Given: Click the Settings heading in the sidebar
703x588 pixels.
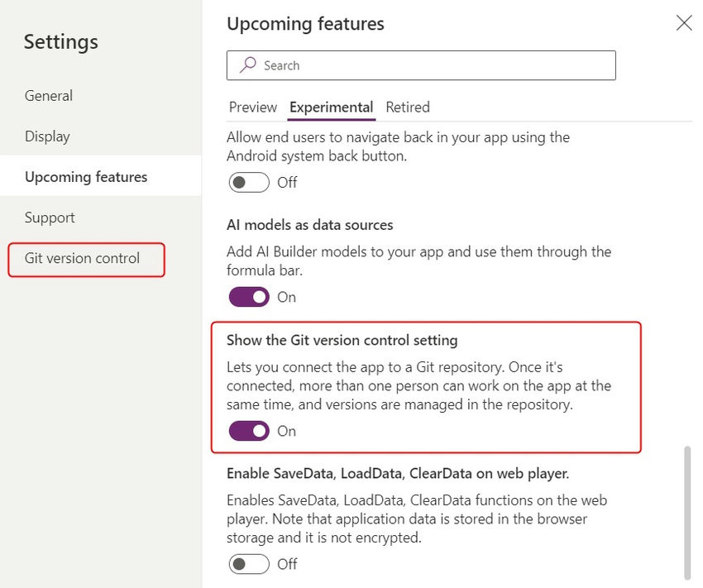Looking at the screenshot, I should coord(60,41).
